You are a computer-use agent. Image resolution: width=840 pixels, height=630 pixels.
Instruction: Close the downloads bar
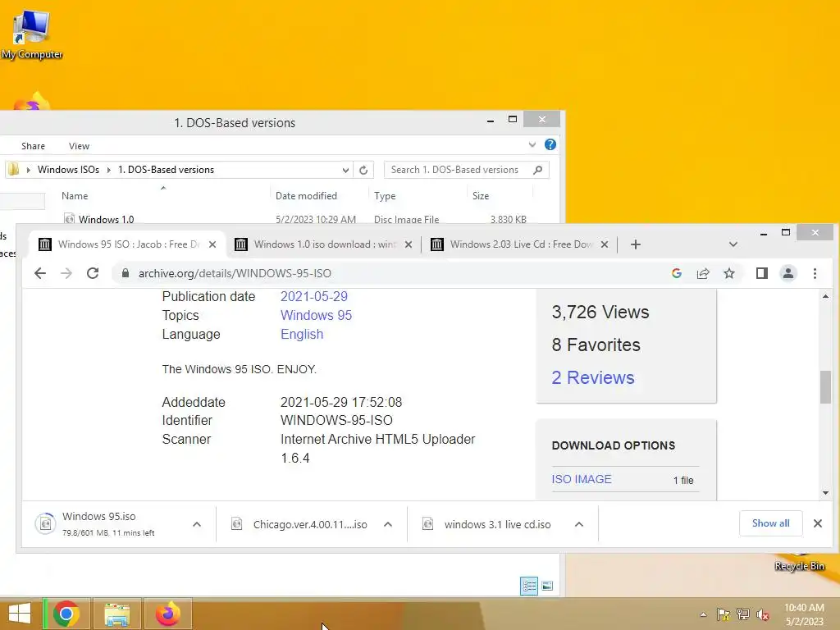(818, 523)
